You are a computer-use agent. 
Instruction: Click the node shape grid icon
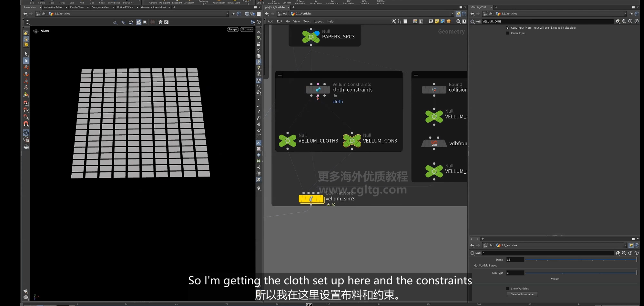point(421,22)
